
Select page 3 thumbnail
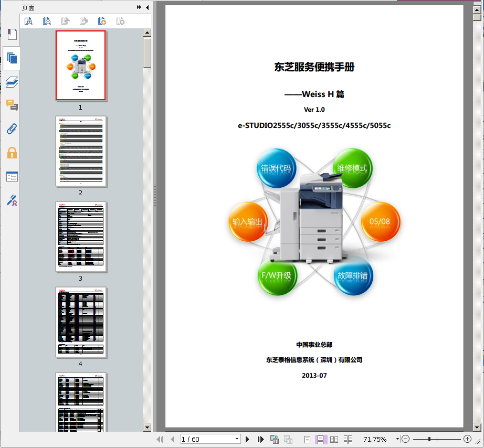(x=81, y=237)
